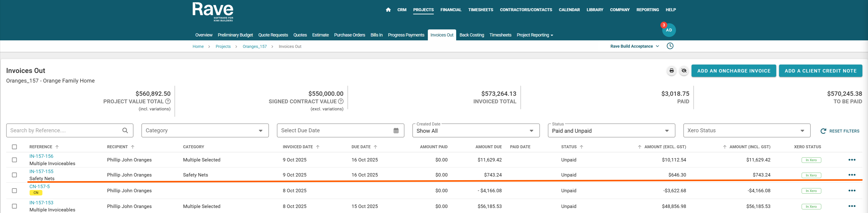Select the checkbox for invoice IN-157-155
868x213 pixels.
coord(14,175)
